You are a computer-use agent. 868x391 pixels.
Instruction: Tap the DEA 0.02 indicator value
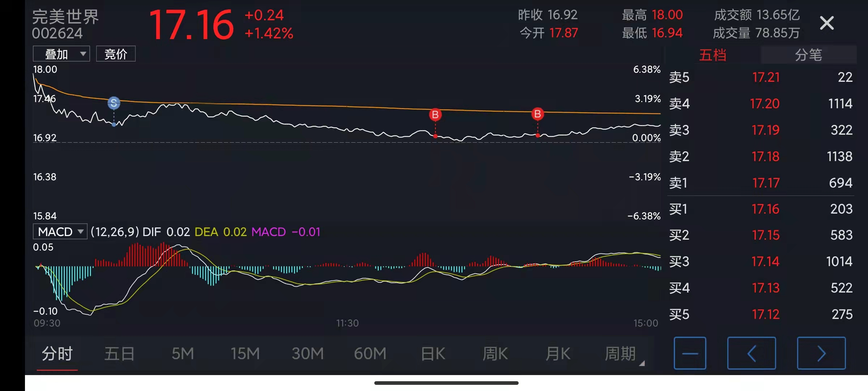tap(221, 232)
